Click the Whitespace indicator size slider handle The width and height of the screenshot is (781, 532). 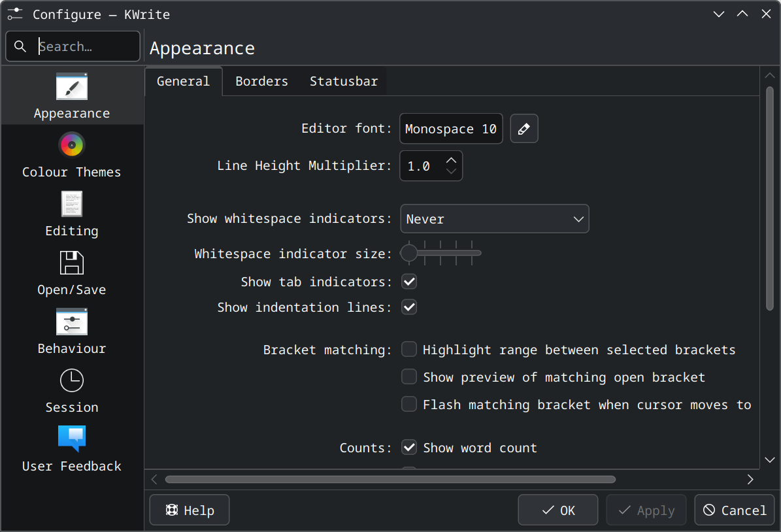tap(409, 253)
